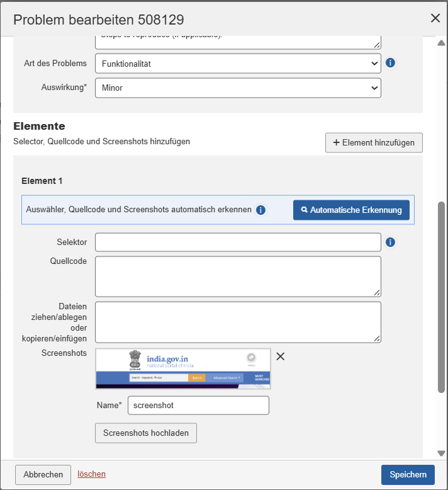Click Screenshots hochladen button

point(146,433)
